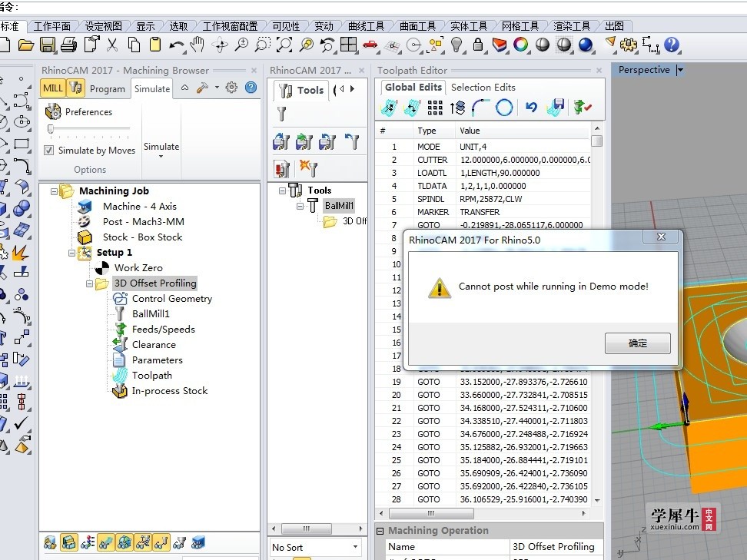
Task: Collapse the Setup 1 tree node
Action: [71, 253]
